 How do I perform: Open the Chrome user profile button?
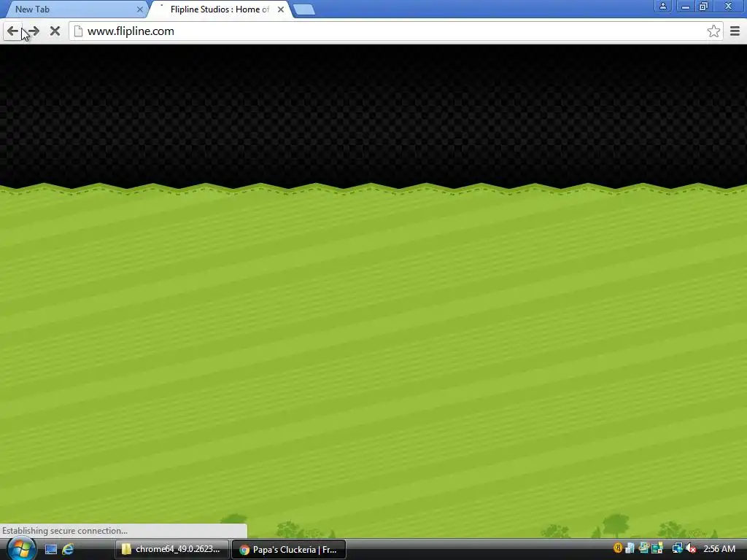[662, 6]
